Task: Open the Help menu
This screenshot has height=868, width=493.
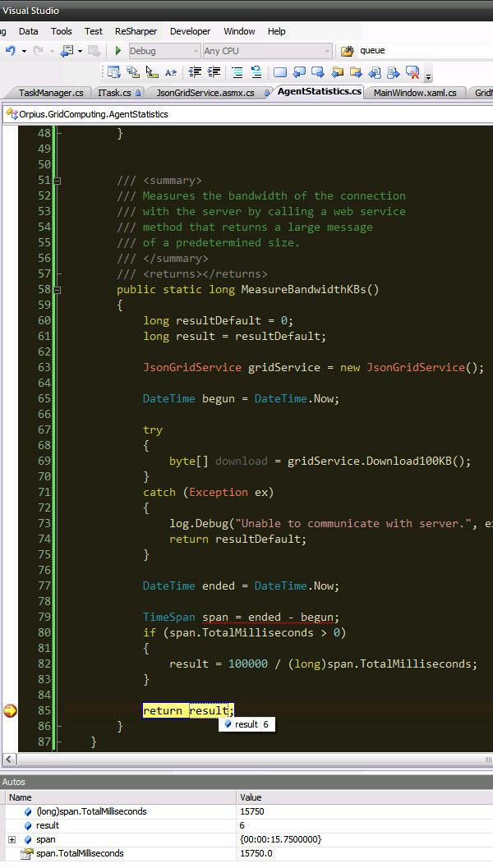Action: (276, 31)
